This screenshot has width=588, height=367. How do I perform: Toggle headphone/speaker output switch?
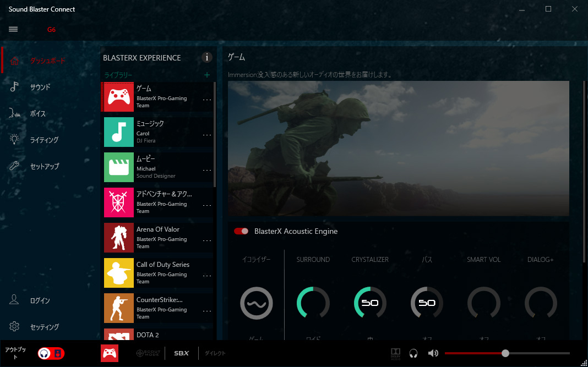(x=51, y=353)
